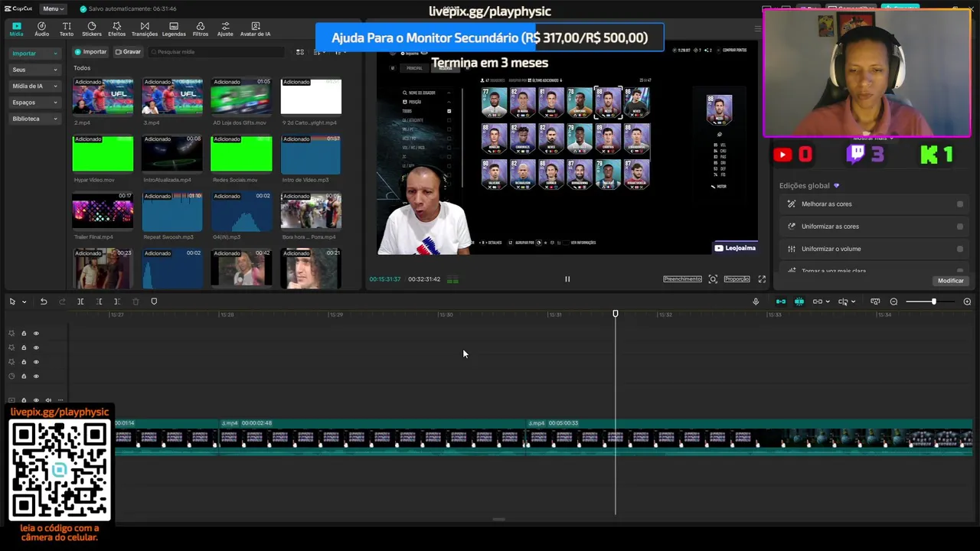Viewport: 980px width, 551px height.
Task: Hide the third effect track eye
Action: tap(36, 362)
